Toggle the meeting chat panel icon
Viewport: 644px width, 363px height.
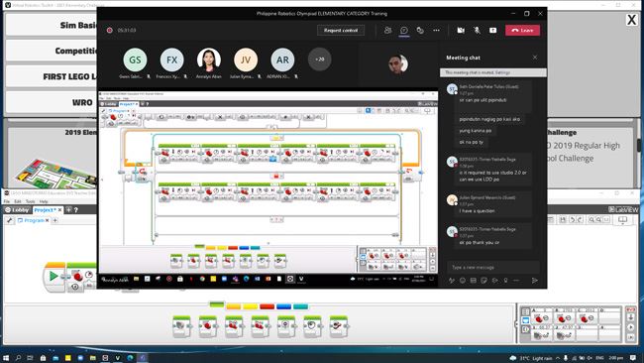pos(403,30)
